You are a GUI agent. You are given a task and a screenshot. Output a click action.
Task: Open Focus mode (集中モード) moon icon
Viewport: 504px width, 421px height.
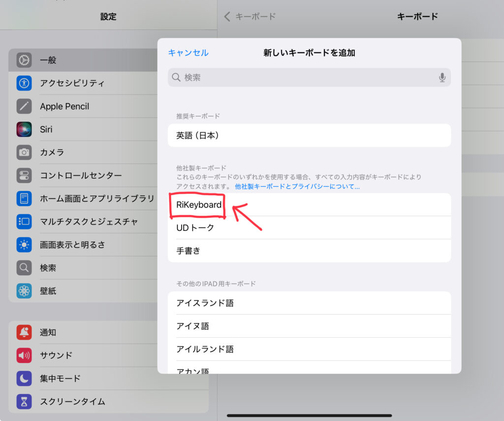[24, 378]
